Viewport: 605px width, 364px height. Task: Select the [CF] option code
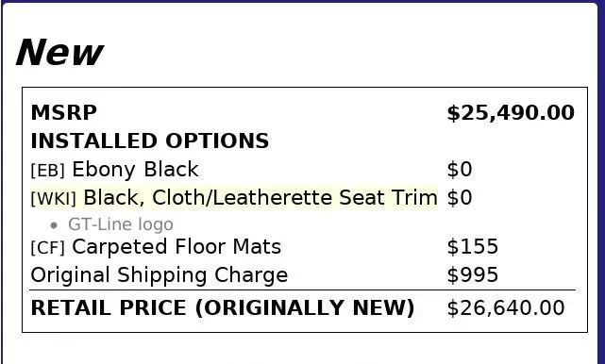pyautogui.click(x=47, y=248)
